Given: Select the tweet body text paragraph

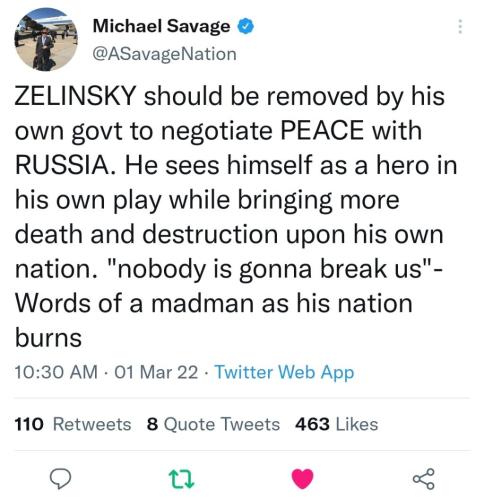Looking at the screenshot, I should point(236,217).
